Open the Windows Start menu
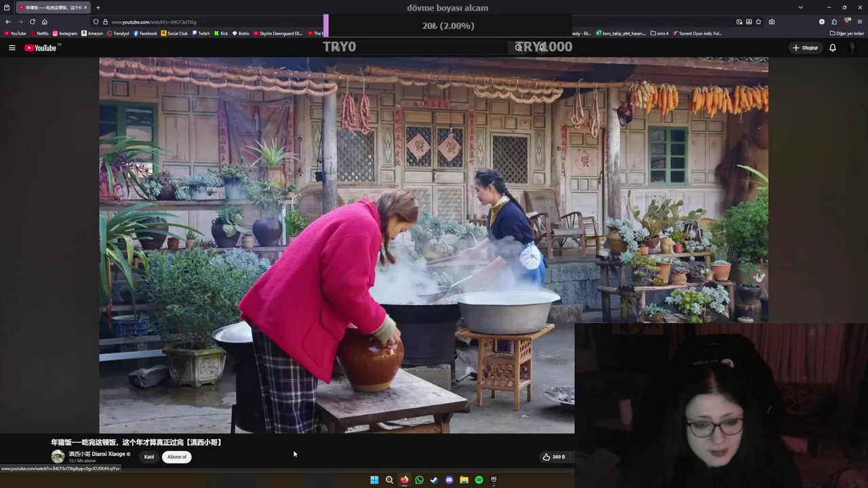 [x=374, y=480]
